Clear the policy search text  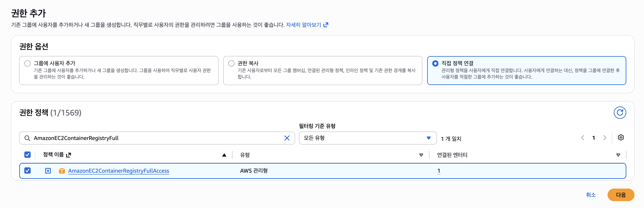pyautogui.click(x=287, y=138)
